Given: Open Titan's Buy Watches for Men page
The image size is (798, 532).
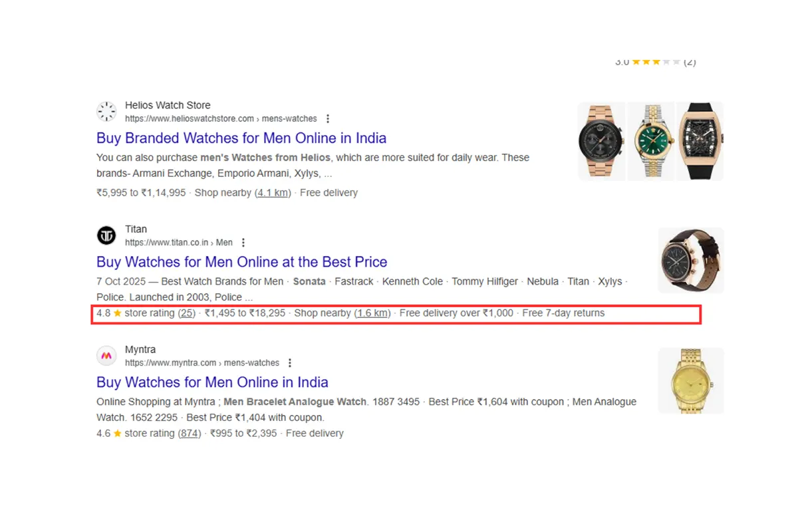Looking at the screenshot, I should pos(242,262).
